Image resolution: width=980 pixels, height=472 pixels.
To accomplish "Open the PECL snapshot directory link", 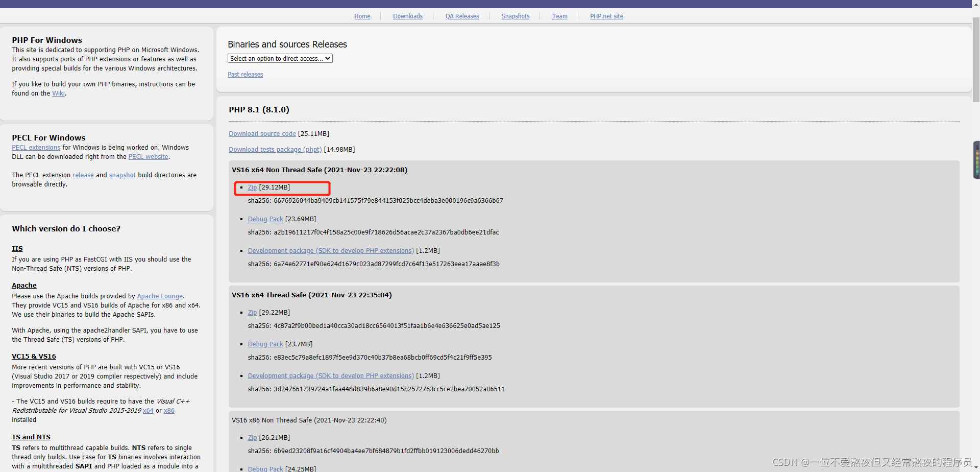I will tap(122, 175).
